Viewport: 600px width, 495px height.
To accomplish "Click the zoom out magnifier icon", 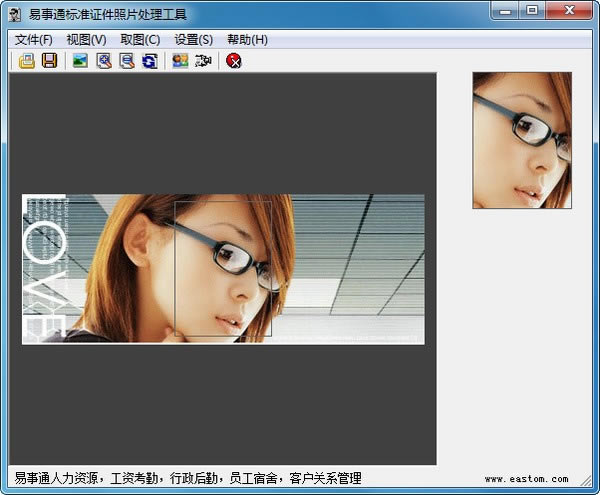I will 127,61.
